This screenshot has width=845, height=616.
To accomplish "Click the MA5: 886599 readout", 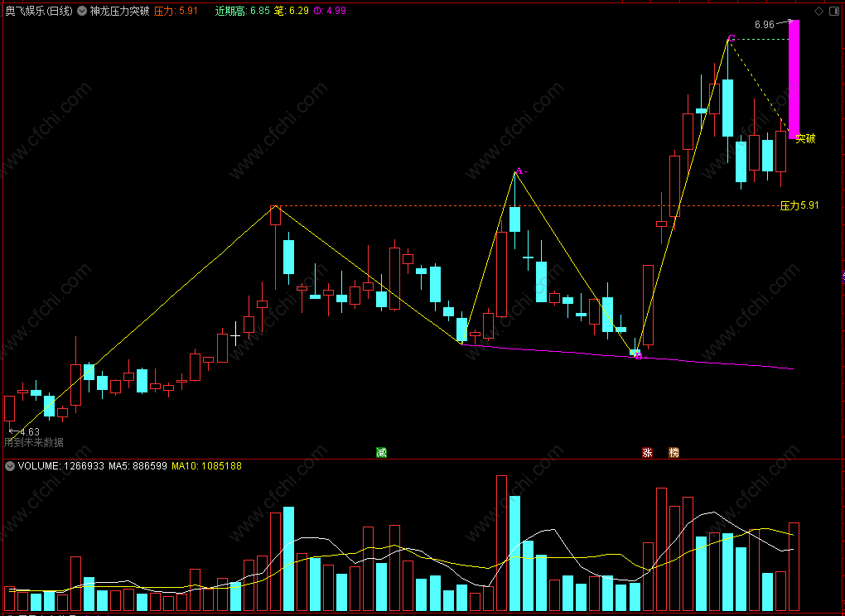I will tap(138, 466).
